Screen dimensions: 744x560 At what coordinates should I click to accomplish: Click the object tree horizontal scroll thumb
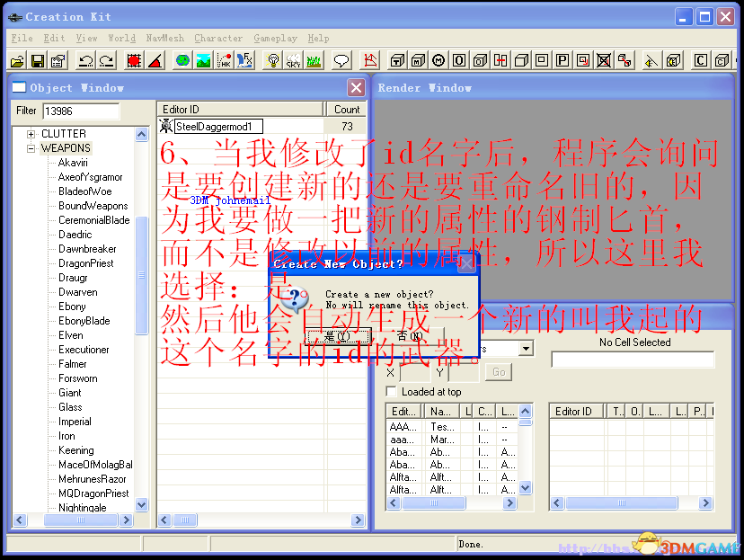(81, 520)
